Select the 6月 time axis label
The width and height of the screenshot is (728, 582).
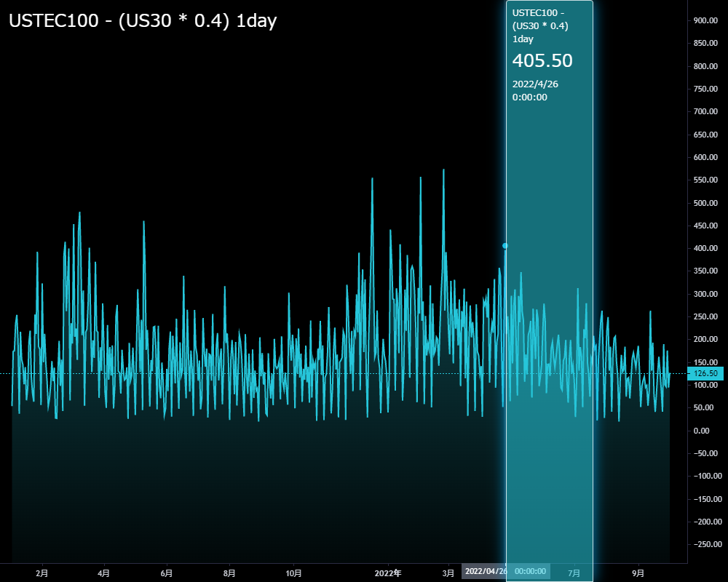coord(167,573)
